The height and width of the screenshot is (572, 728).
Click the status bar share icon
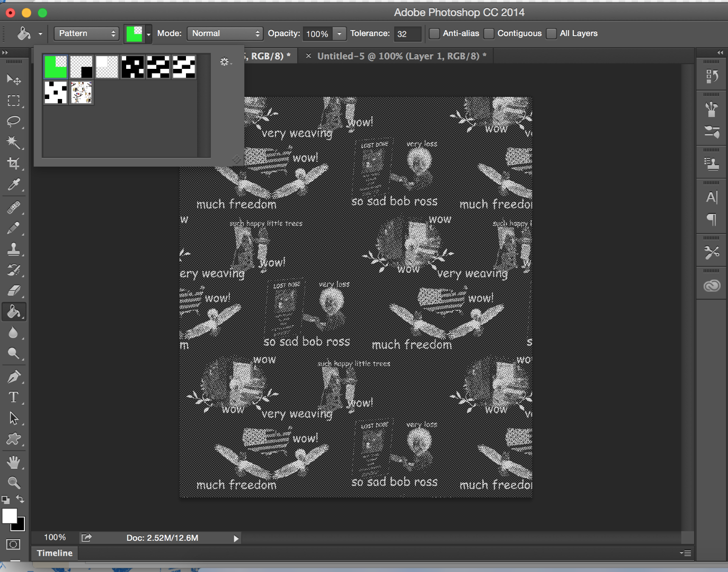(x=86, y=538)
